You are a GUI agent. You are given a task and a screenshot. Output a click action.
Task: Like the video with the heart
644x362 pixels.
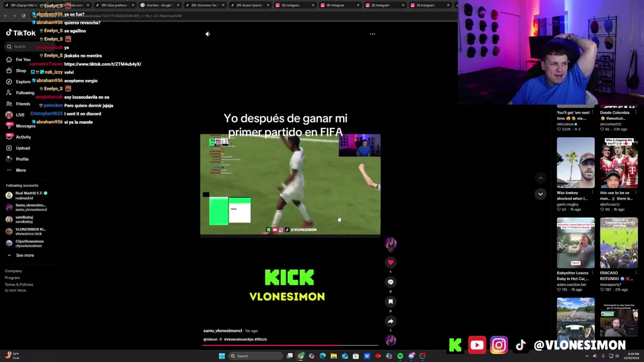390,262
